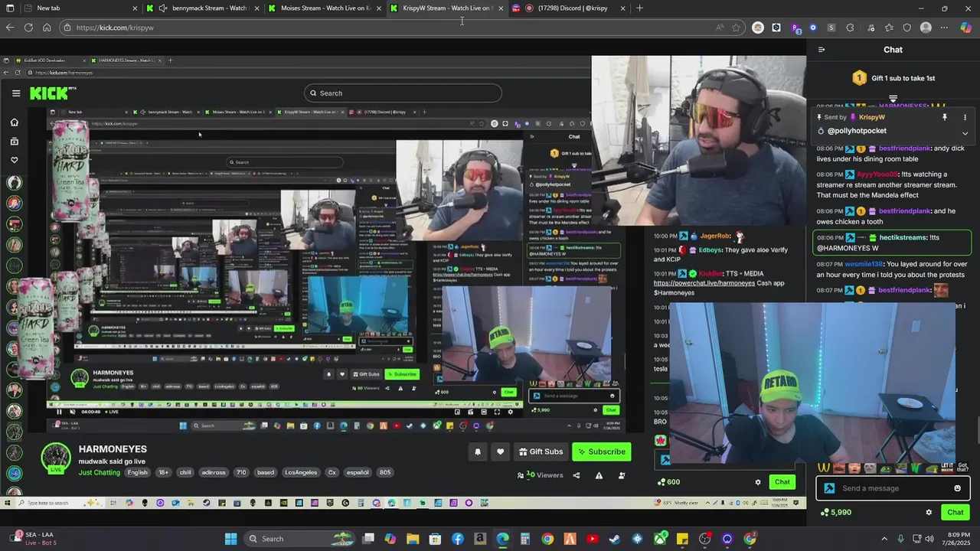Switch to KrispyW Stream tab
The height and width of the screenshot is (551, 980).
tap(446, 8)
